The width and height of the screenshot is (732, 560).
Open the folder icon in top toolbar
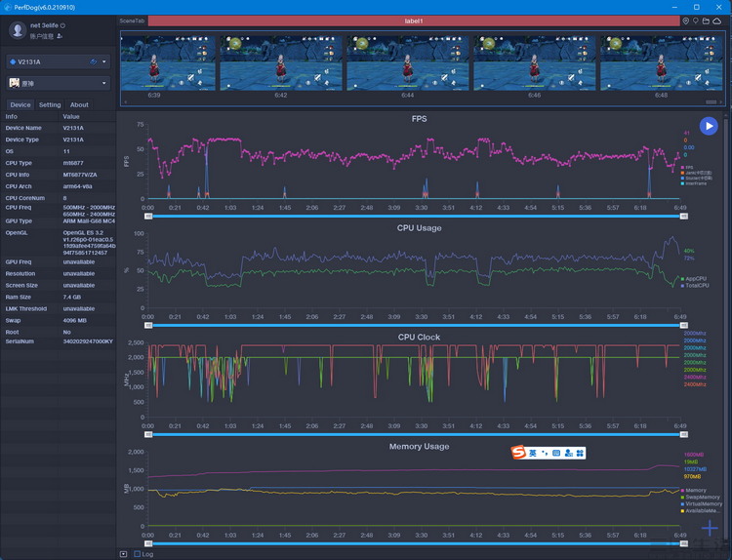pyautogui.click(x=706, y=21)
